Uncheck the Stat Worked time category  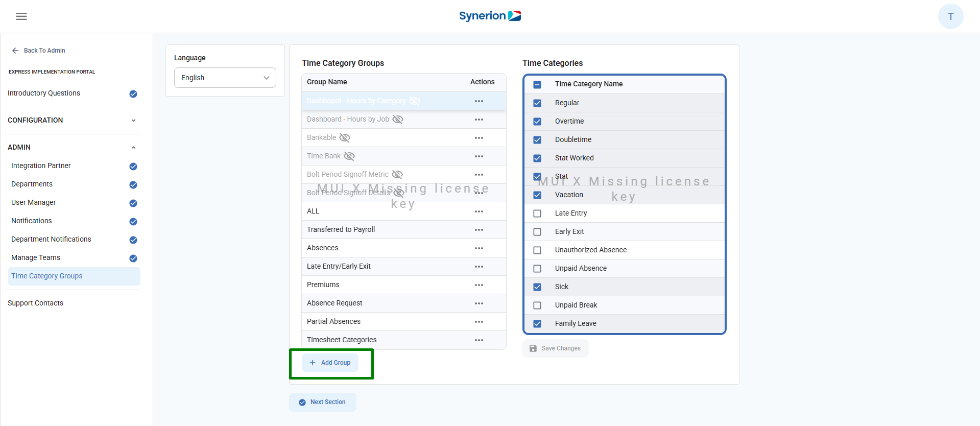click(537, 158)
